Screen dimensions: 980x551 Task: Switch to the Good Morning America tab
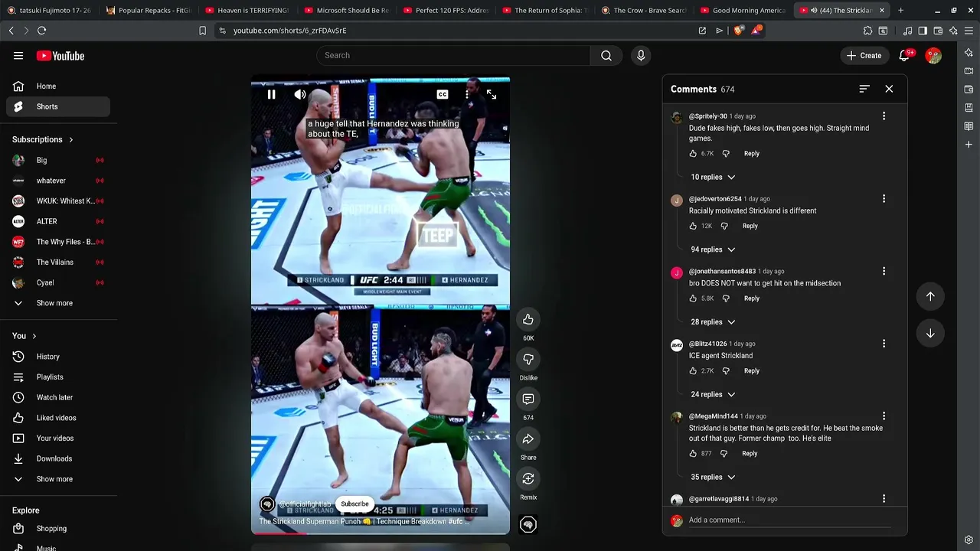743,11
